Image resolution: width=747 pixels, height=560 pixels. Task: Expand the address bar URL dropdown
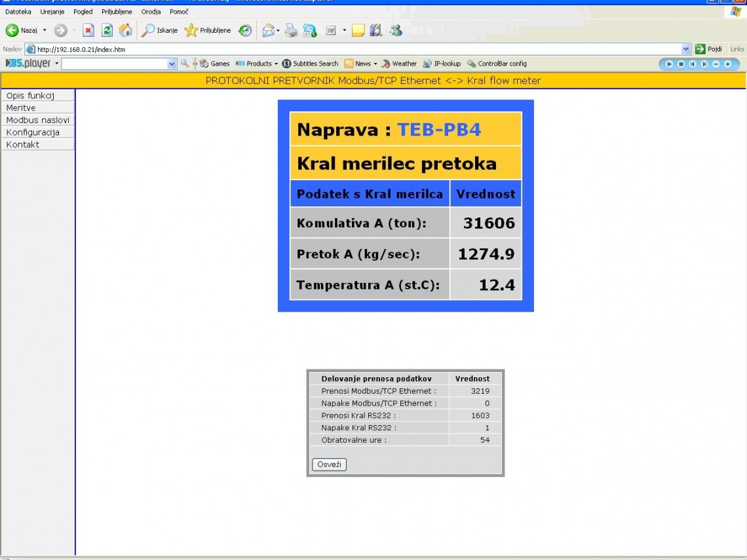tap(686, 49)
